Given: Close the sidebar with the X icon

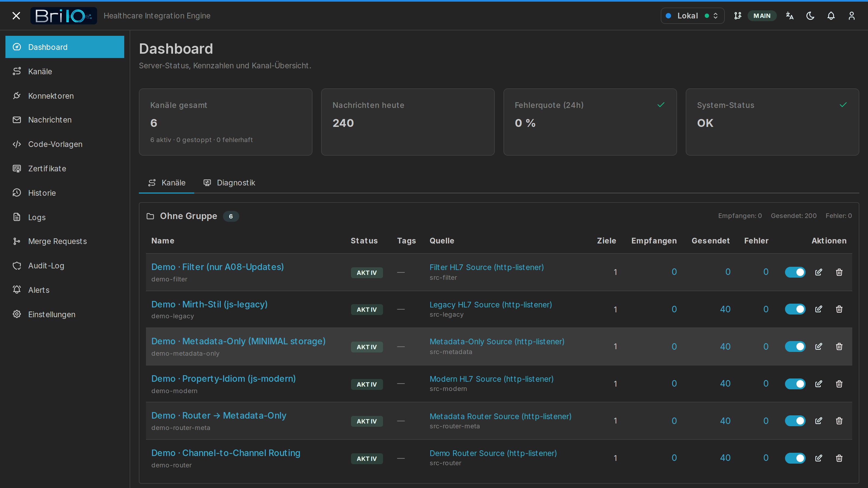Looking at the screenshot, I should (x=16, y=16).
